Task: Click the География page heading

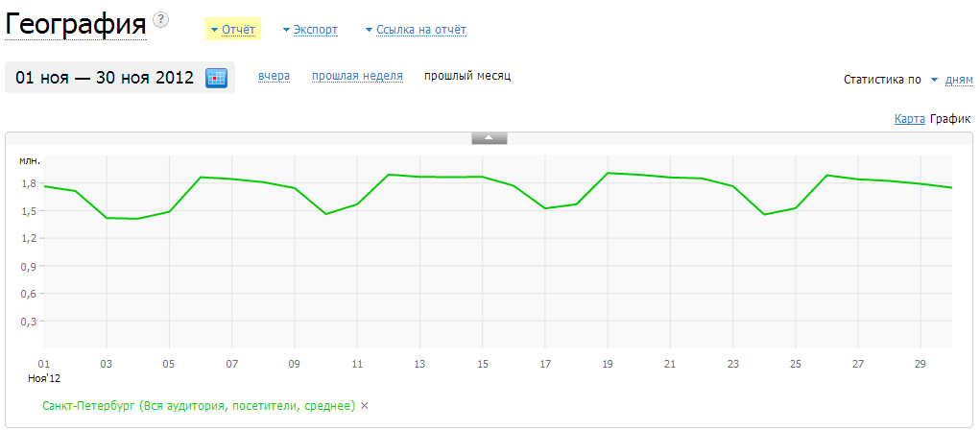Action: click(x=76, y=25)
